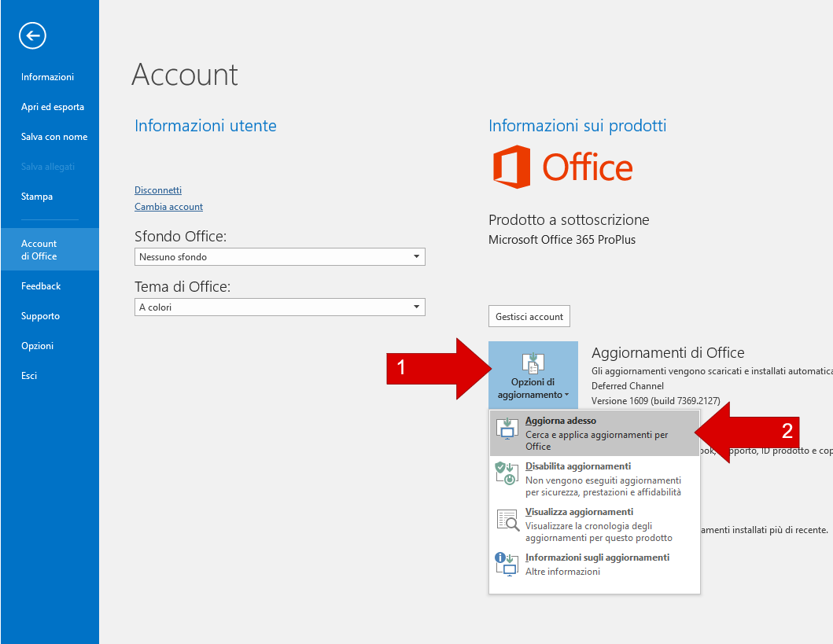Click the Versione 1609 build text
Image resolution: width=833 pixels, height=644 pixels.
(656, 401)
